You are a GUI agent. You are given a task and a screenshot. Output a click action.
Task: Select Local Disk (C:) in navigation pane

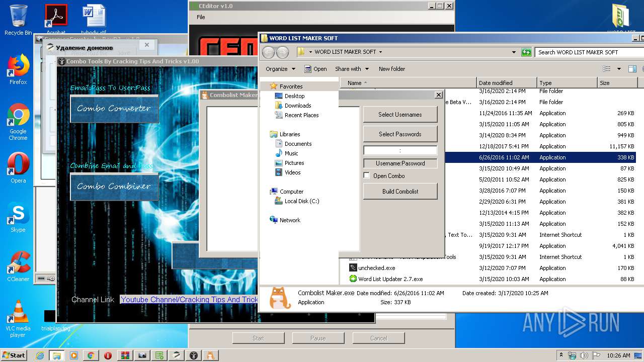click(301, 201)
